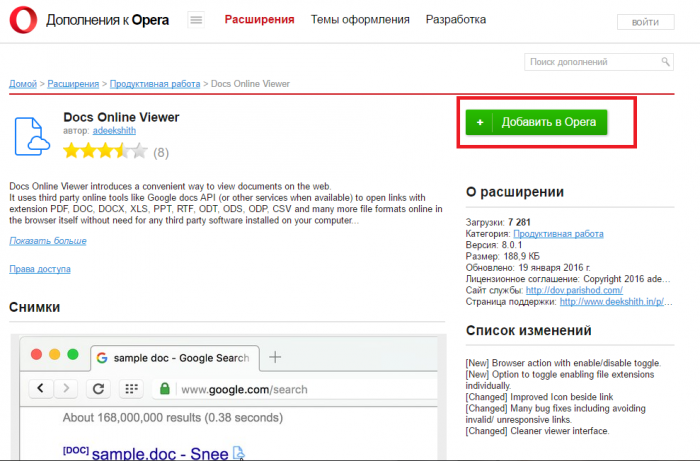Click the star rating of the extension
The width and height of the screenshot is (700, 461).
(104, 152)
